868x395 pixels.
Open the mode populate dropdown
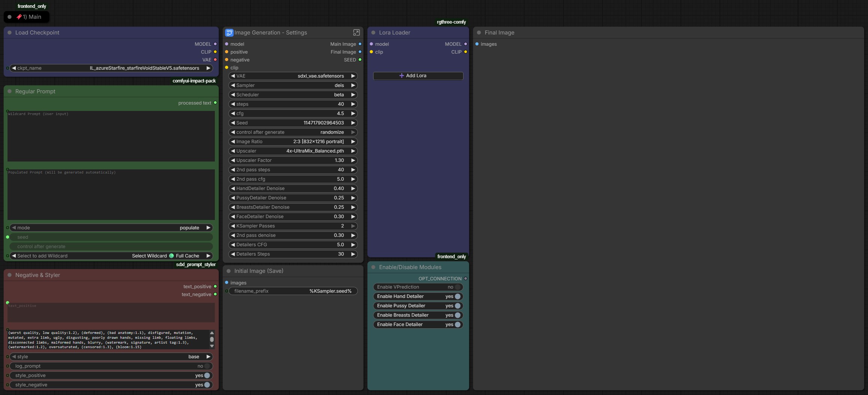pos(111,228)
